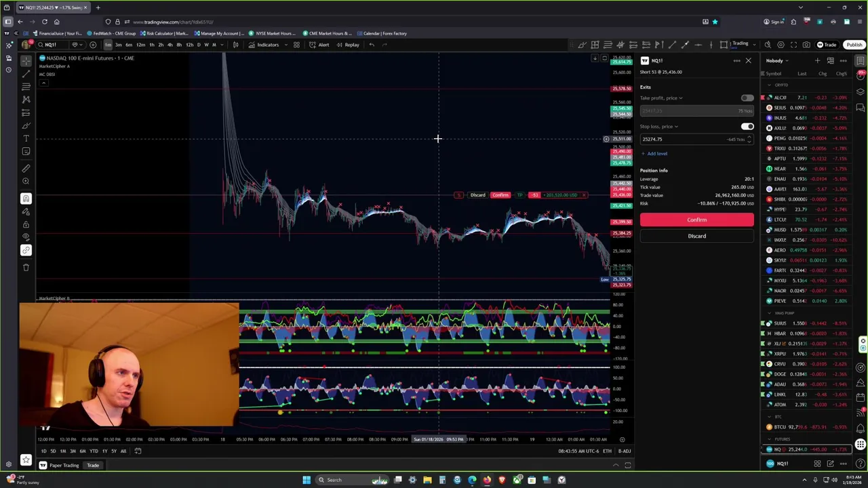The width and height of the screenshot is (868, 488).
Task: Switch to the daily D timeframe
Action: coord(199,45)
